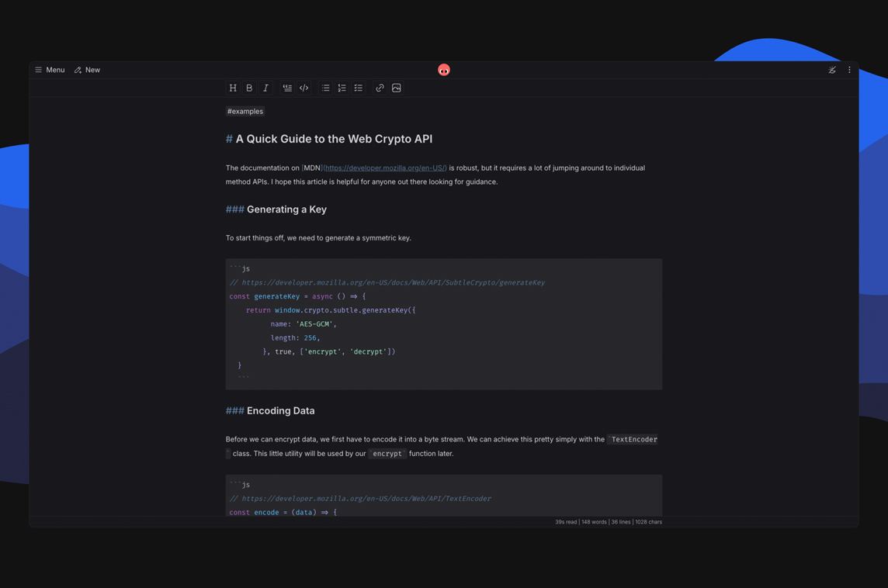Viewport: 888px width, 588px height.
Task: Click inline code 'encrypt'
Action: pos(387,454)
